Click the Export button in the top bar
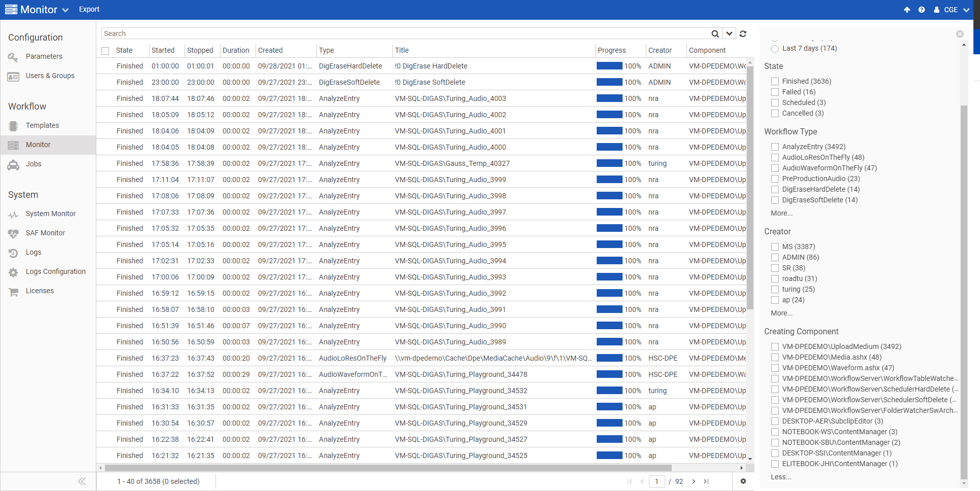This screenshot has width=980, height=491. (89, 9)
